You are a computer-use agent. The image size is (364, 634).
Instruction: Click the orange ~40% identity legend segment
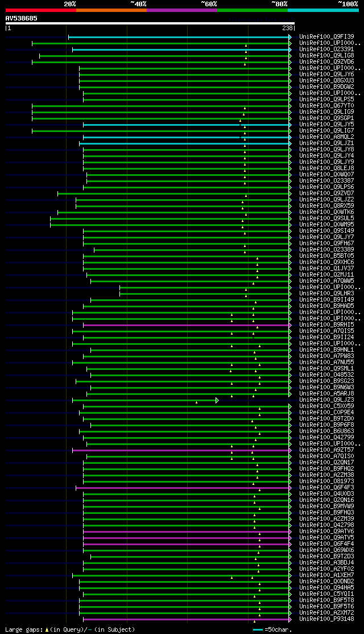[x=111, y=10]
